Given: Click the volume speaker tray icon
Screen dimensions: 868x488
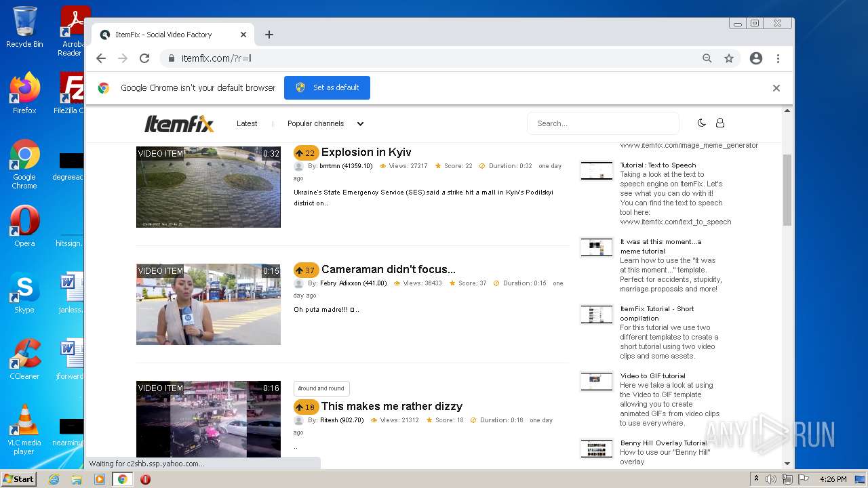Looking at the screenshot, I should [x=771, y=479].
